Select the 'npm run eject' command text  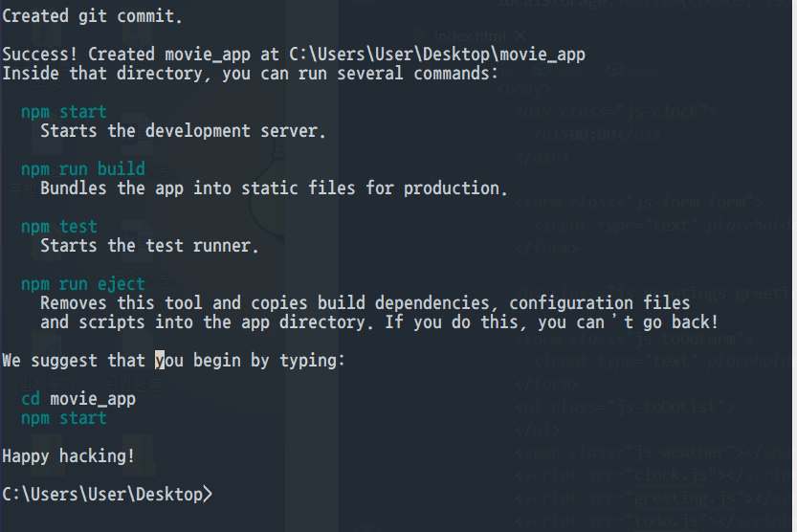83,284
